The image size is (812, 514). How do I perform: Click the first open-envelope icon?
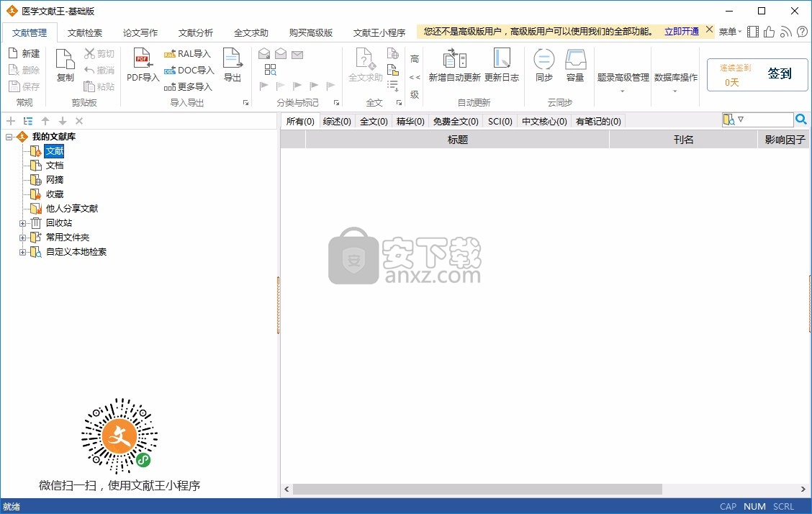point(264,54)
